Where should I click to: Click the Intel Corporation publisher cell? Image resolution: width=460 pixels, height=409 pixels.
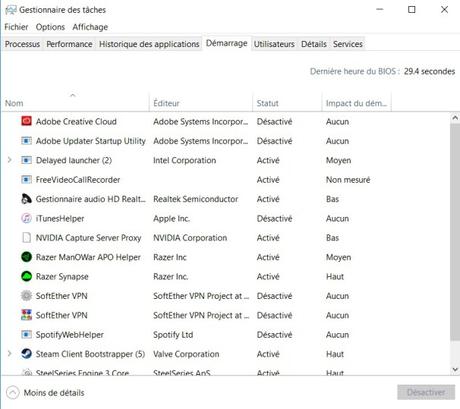coord(184,160)
